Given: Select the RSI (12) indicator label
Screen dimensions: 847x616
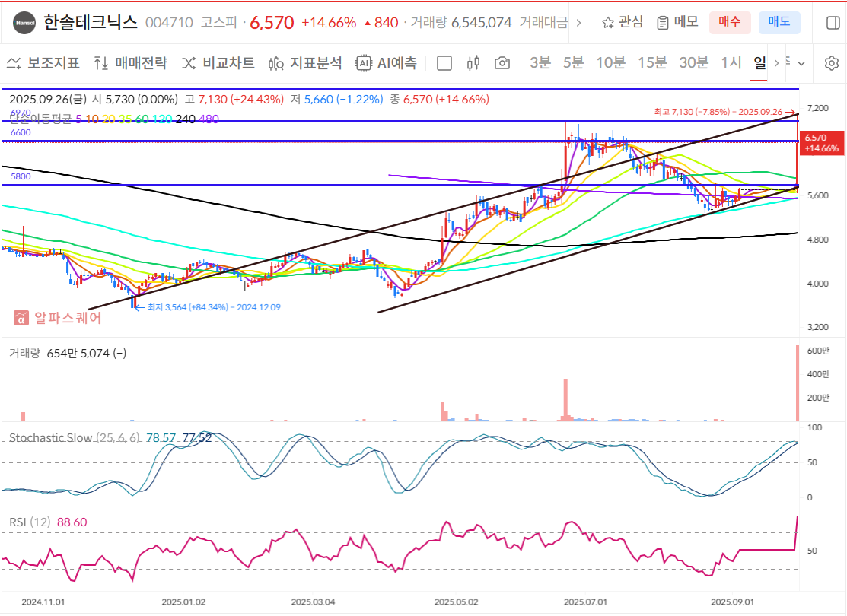Looking at the screenshot, I should pyautogui.click(x=30, y=522).
